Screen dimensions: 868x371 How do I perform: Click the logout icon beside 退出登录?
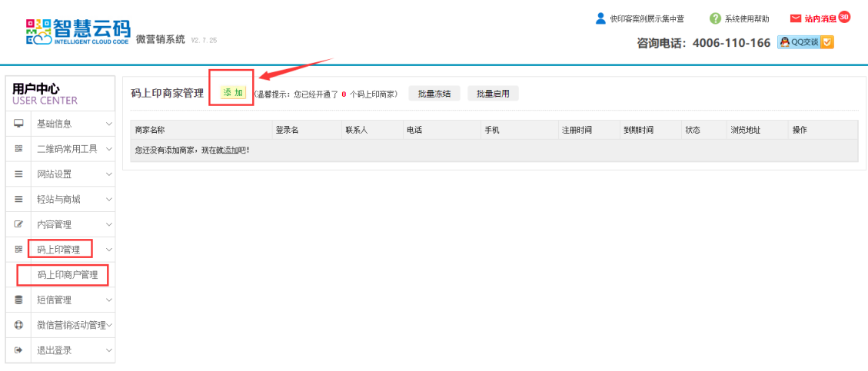(x=18, y=350)
